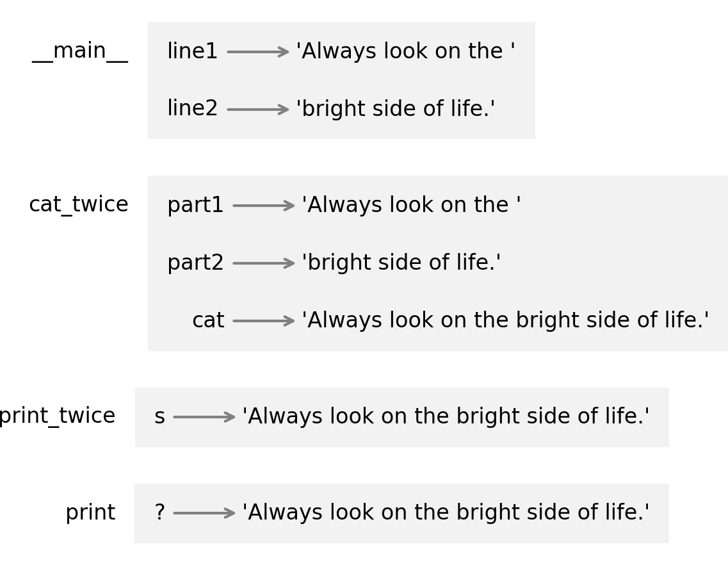728x565 pixels.
Task: Select the print frame label
Action: click(x=90, y=513)
